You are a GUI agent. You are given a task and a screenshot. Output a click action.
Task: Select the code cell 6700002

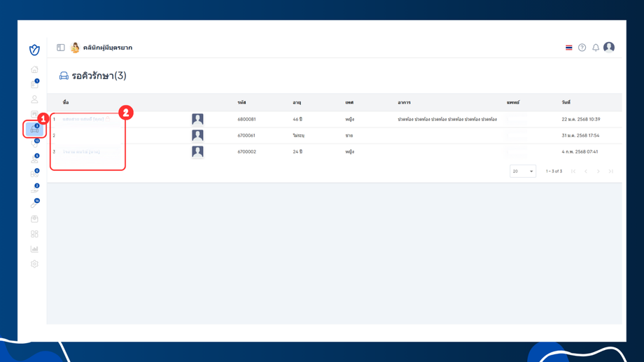246,152
